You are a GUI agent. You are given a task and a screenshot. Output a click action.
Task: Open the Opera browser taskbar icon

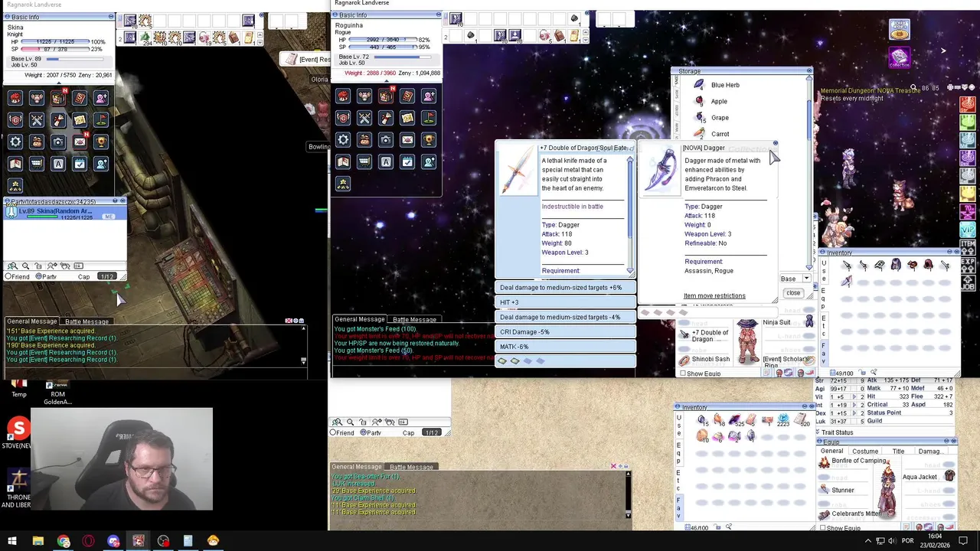[x=88, y=542]
